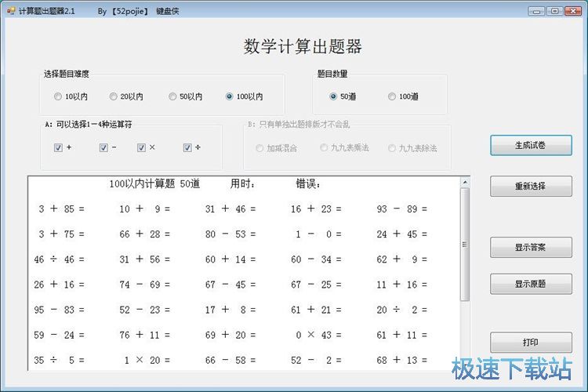
Task: Click the scrollbar up arrow
Action: click(x=465, y=183)
